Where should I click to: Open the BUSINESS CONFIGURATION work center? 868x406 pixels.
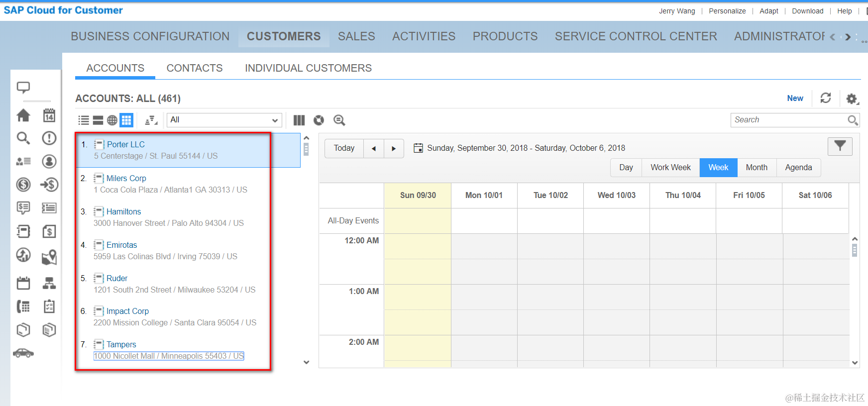pos(150,36)
